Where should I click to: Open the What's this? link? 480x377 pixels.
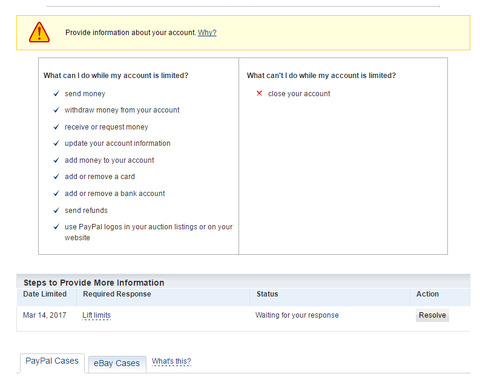coord(171,361)
